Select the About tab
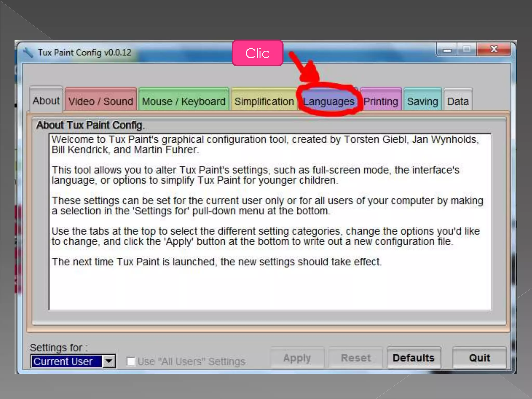Image resolution: width=532 pixels, height=399 pixels. point(46,101)
